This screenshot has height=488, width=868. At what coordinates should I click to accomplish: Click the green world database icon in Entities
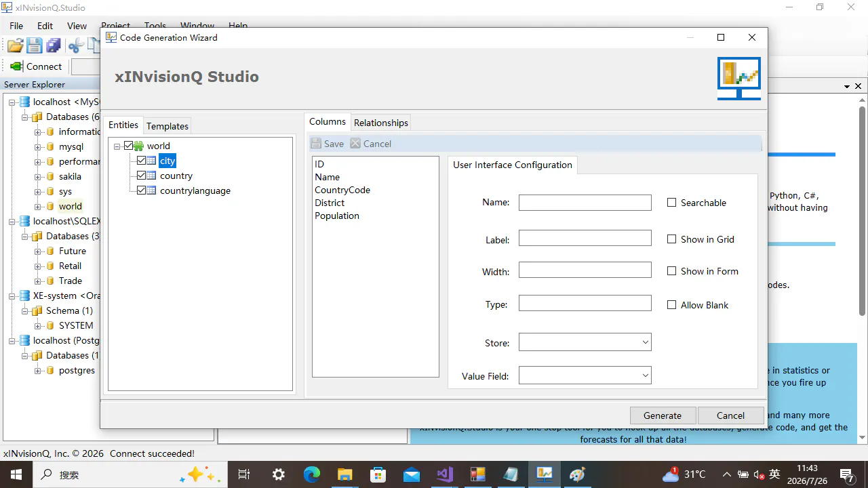point(138,146)
